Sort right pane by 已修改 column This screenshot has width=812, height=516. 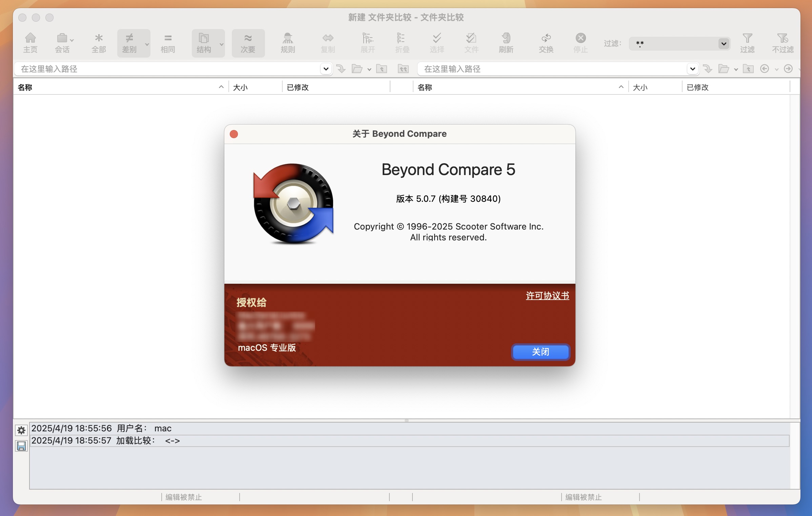coord(736,87)
